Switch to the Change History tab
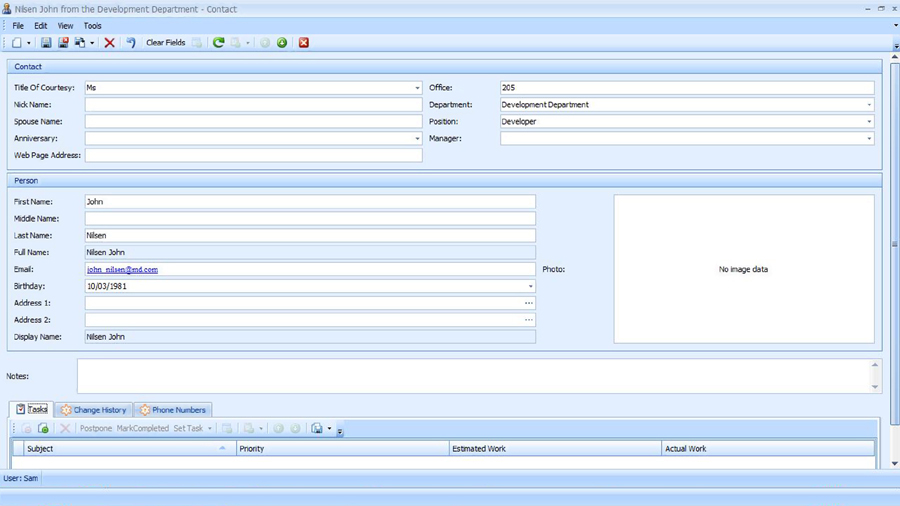The width and height of the screenshot is (900, 506). (94, 410)
